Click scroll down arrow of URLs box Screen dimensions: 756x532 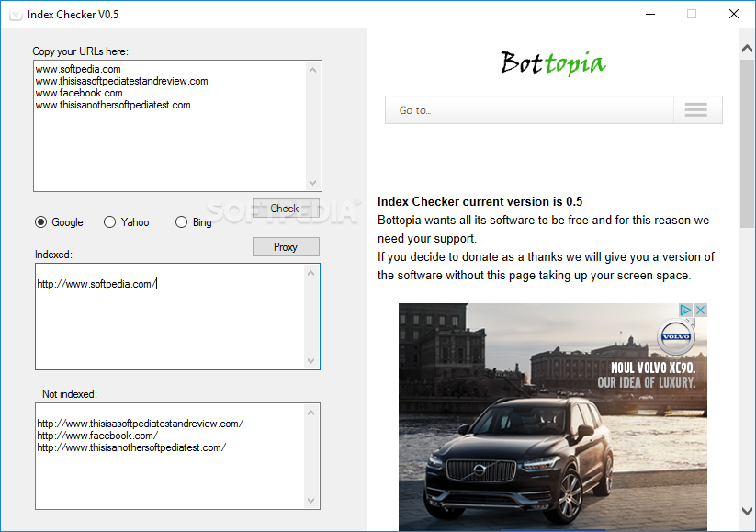pyautogui.click(x=312, y=182)
